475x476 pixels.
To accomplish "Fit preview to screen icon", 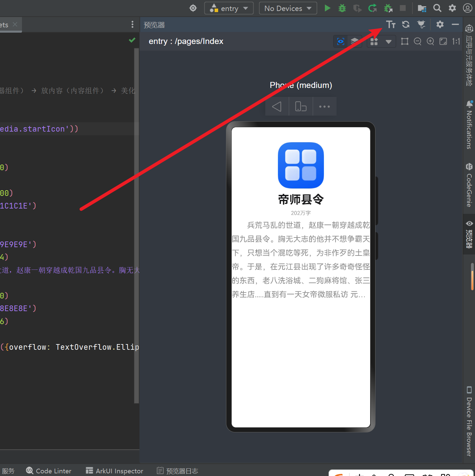I will click(x=443, y=41).
